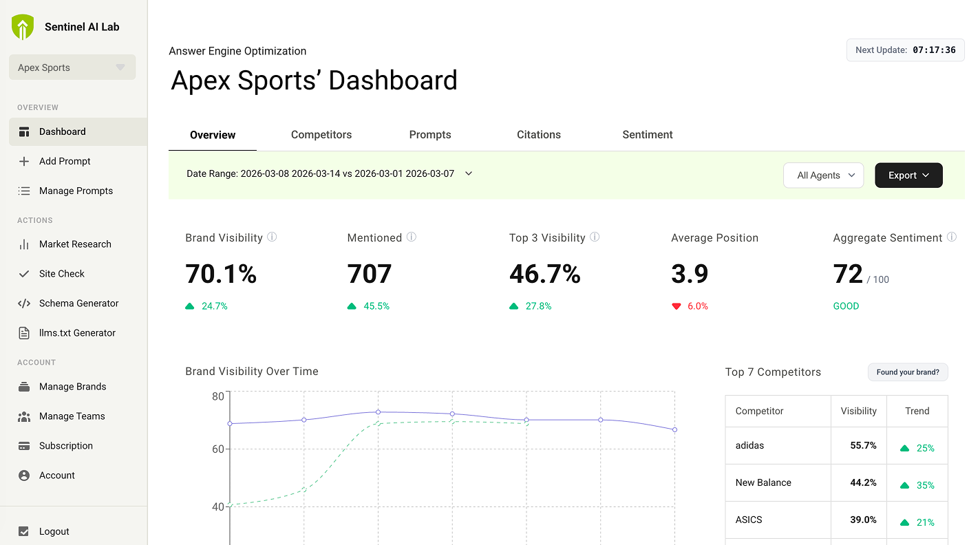
Task: Click the ASICS competitor cell
Action: tap(778, 520)
